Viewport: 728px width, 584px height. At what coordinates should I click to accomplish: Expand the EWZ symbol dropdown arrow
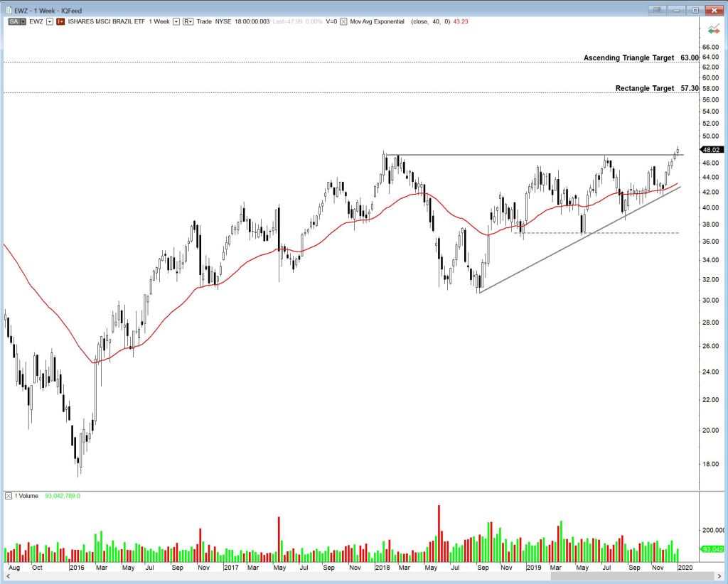(x=49, y=21)
